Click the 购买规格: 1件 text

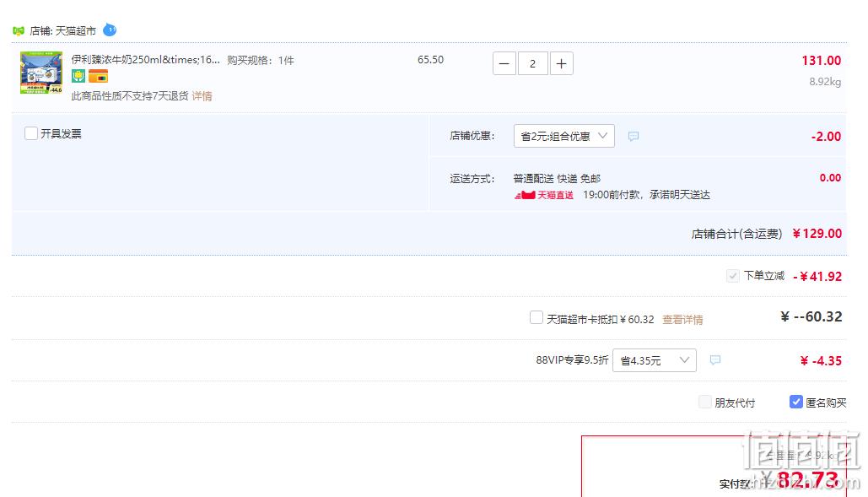260,60
